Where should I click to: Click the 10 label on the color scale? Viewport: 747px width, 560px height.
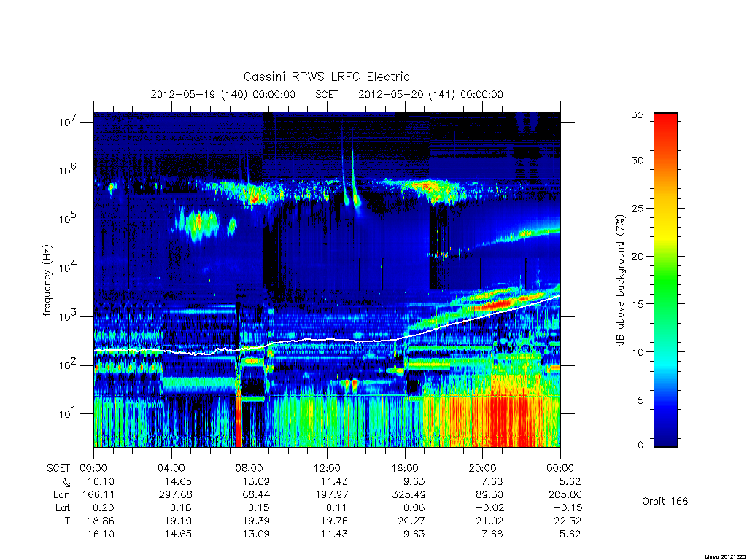pos(638,352)
